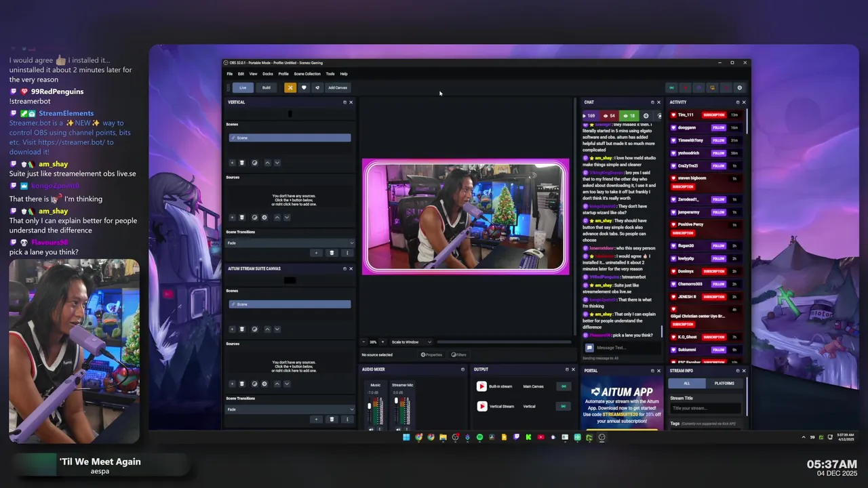Move scene up in Vertical dock
This screenshot has height=488, width=868.
(267, 163)
